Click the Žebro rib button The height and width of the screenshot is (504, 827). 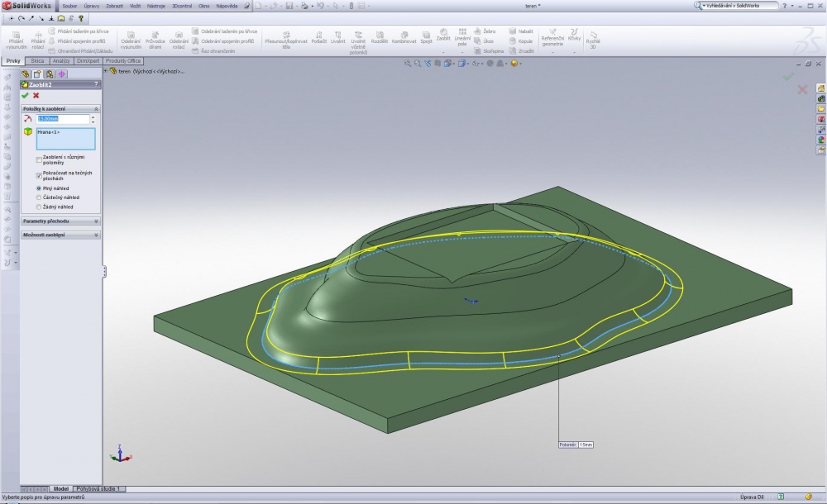tap(485, 31)
